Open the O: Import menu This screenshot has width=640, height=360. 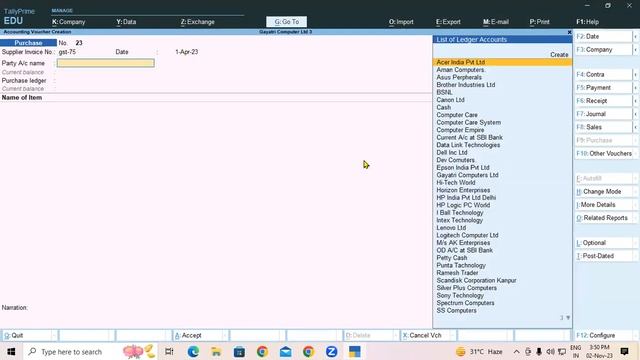click(401, 22)
